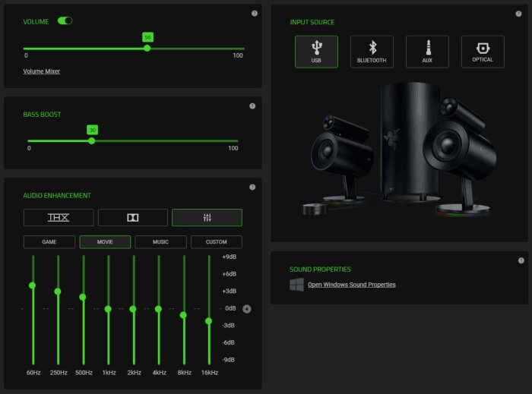Viewport: 532px width, 394px height.
Task: Click the 1kHz equalizer band handle
Action: (108, 309)
